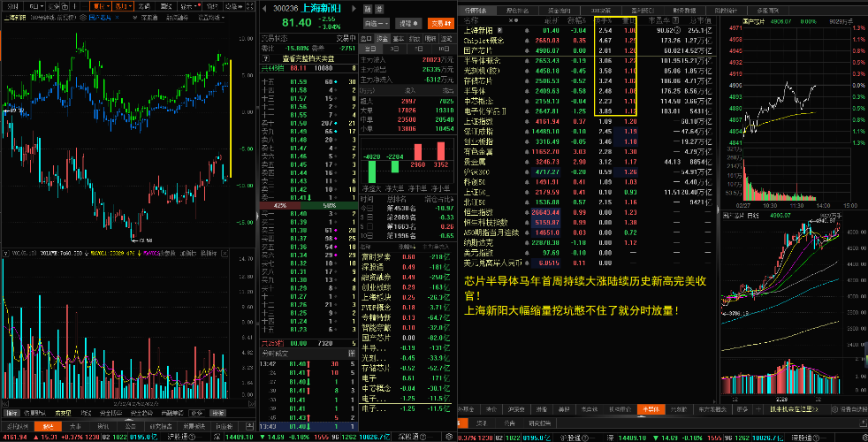Select 5日 fund flow period
The height and width of the screenshot is (442, 868).
[419, 49]
